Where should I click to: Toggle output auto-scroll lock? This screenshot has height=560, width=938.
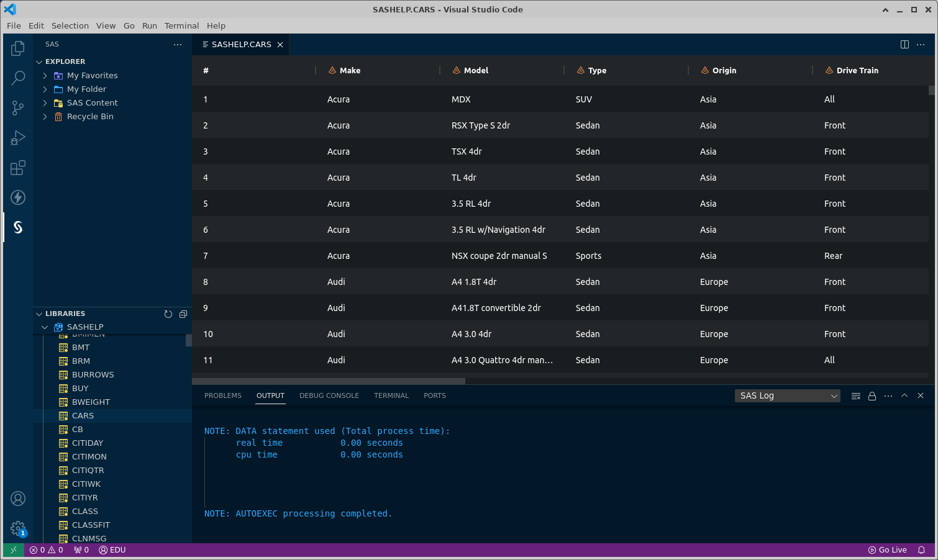point(872,396)
